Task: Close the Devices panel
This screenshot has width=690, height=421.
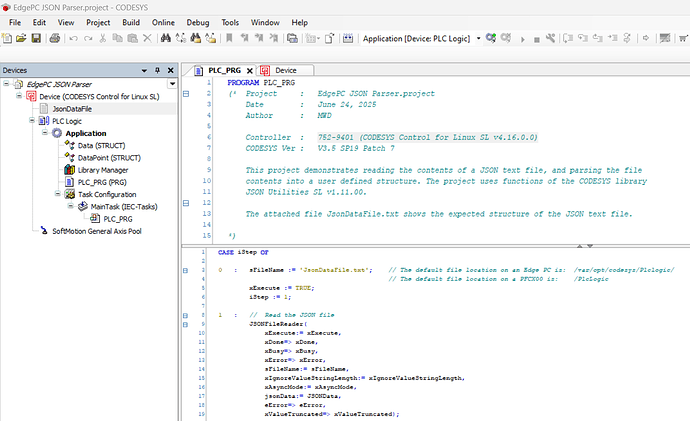Action: click(171, 70)
